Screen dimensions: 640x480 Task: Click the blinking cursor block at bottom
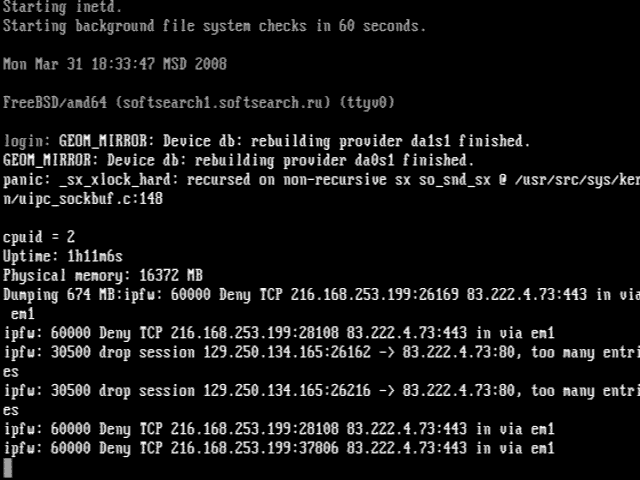click(8, 467)
